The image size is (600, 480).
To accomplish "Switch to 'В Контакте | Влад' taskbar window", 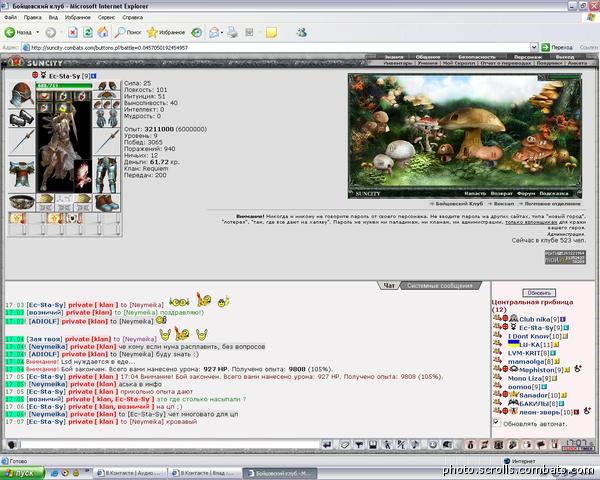I will [205, 473].
